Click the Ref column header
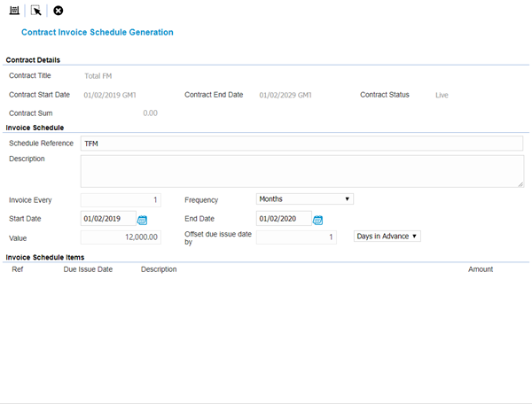The image size is (532, 404). 17,269
